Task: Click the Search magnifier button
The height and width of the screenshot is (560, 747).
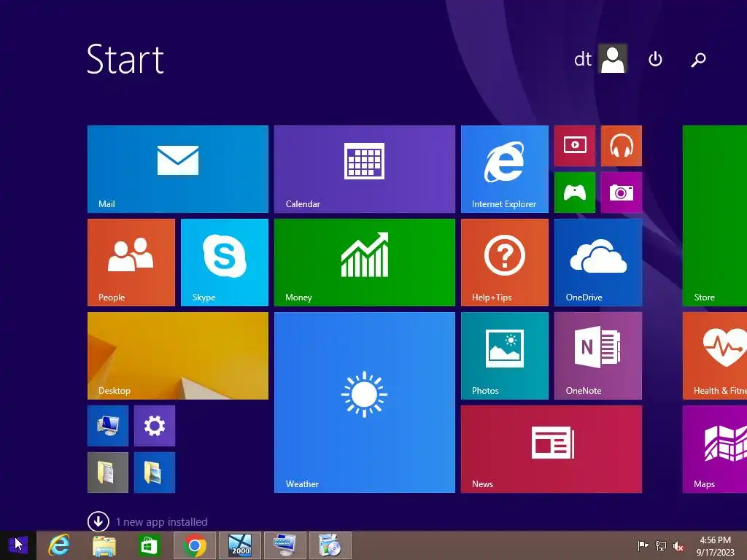Action: 698,60
